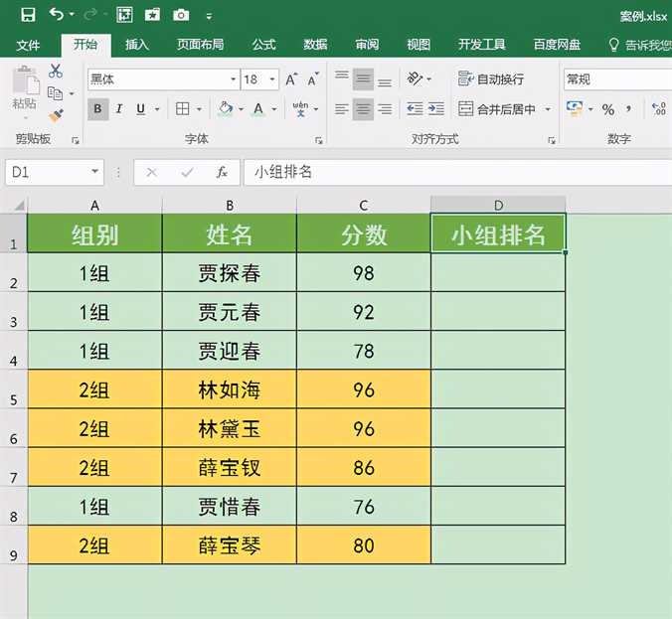672x619 pixels.
Task: Click the Increase Indent icon
Action: (436, 109)
